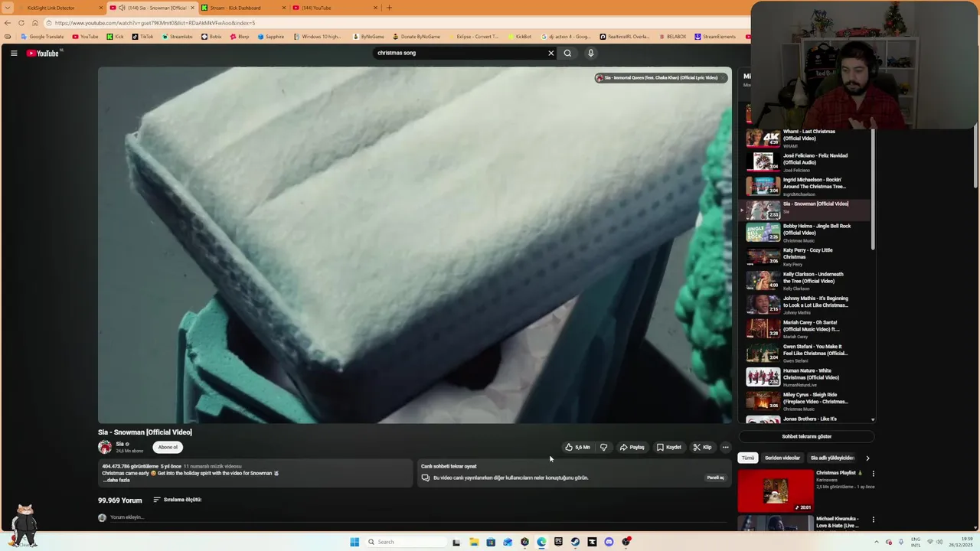Image resolution: width=980 pixels, height=551 pixels.
Task: Play Kelly Clarkson Underneath the Tree
Action: click(805, 281)
